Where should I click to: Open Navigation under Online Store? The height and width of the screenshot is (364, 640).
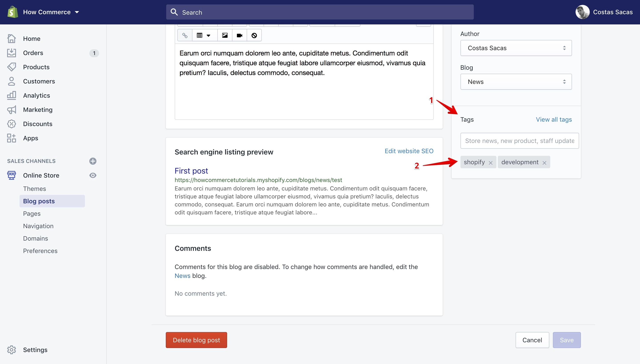(x=38, y=226)
